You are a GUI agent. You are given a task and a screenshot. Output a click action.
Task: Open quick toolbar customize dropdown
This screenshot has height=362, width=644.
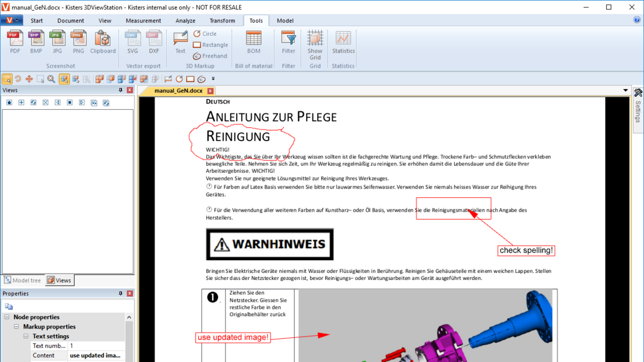(213, 79)
